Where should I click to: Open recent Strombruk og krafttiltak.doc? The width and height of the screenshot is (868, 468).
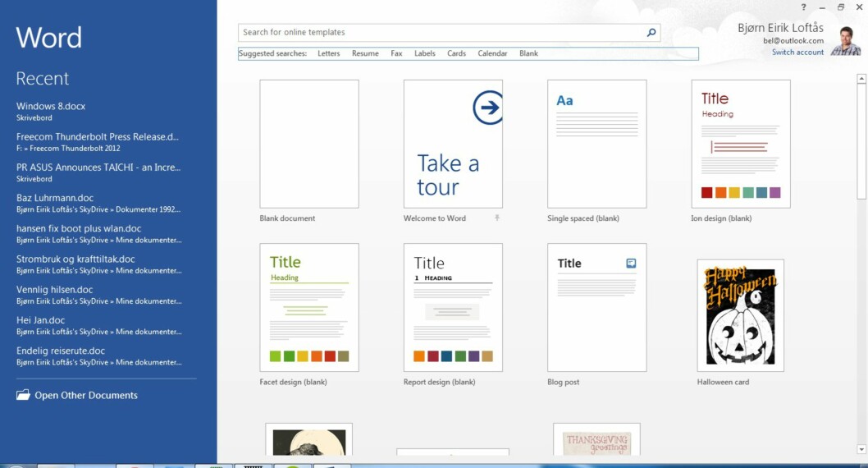98,264
